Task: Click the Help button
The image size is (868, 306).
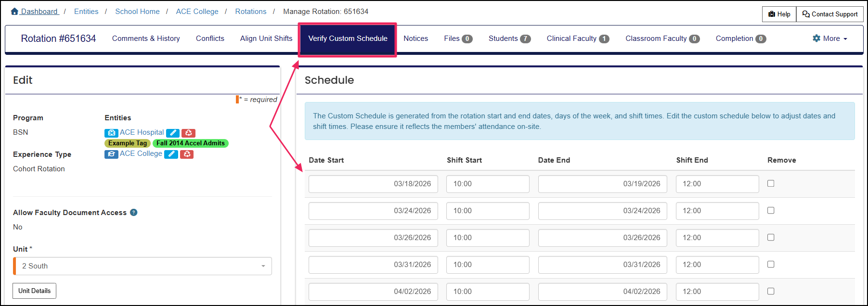Action: (779, 14)
